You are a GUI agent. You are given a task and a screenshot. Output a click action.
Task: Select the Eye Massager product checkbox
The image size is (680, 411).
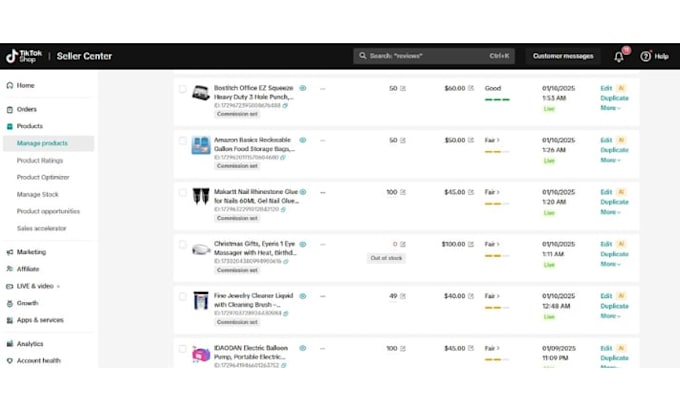click(183, 245)
